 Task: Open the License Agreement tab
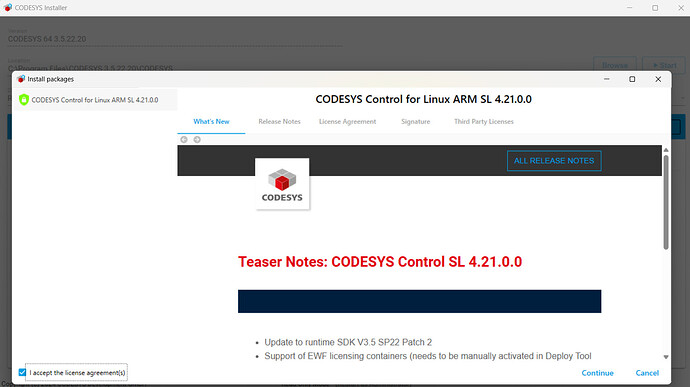348,122
